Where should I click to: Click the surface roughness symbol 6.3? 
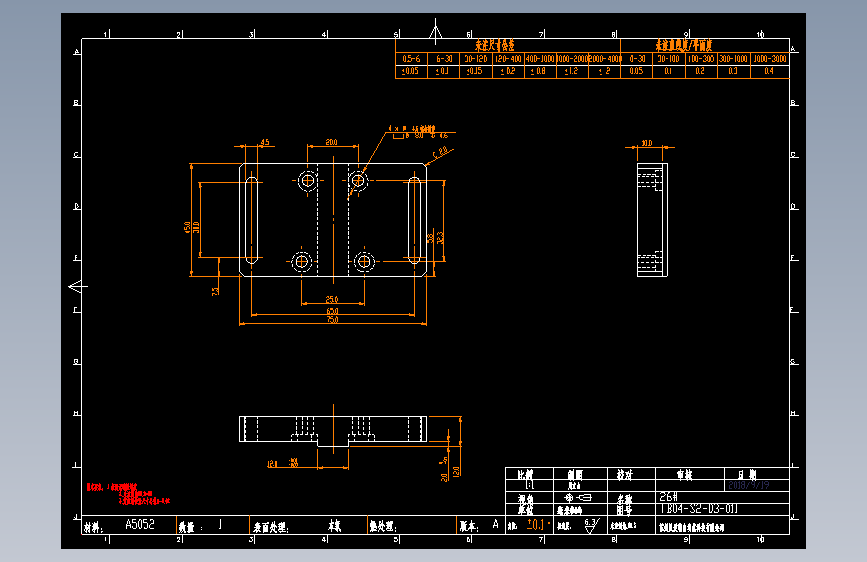[x=591, y=525]
